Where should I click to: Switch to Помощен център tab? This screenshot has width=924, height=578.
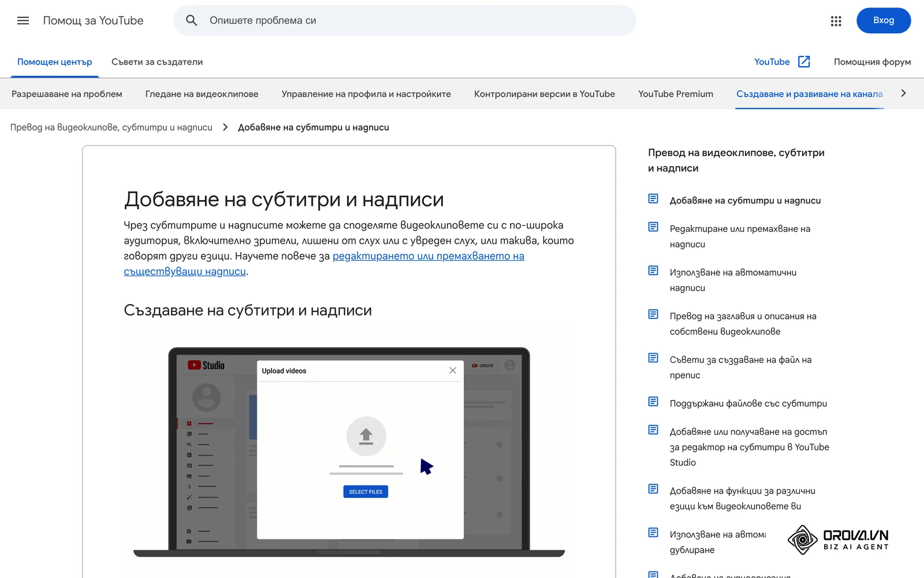[x=55, y=62]
